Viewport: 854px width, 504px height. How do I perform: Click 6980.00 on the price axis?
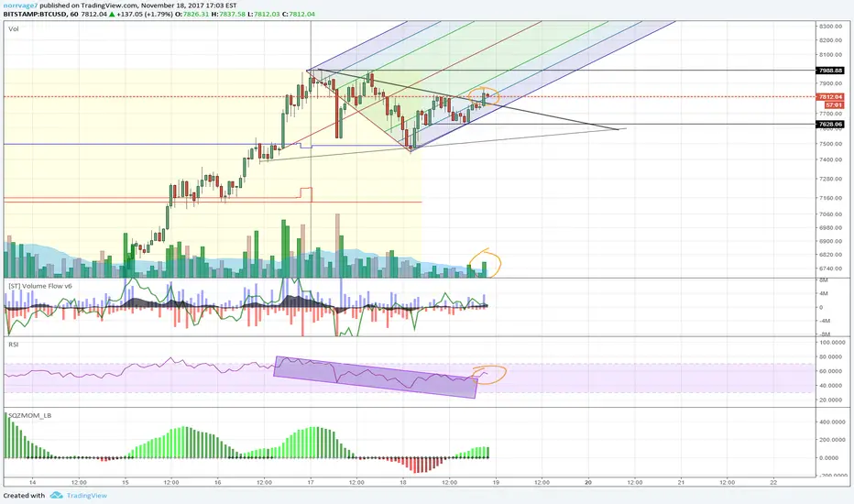coord(830,228)
